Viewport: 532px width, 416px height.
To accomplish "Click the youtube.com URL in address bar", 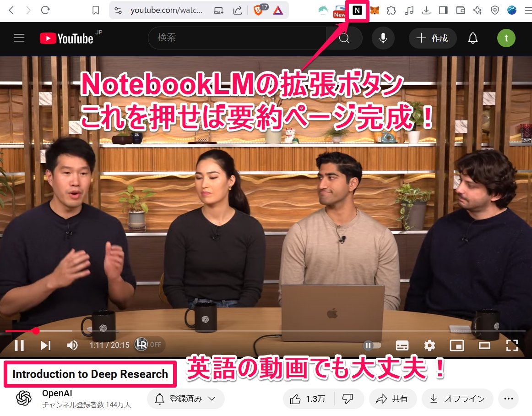I will [x=166, y=10].
